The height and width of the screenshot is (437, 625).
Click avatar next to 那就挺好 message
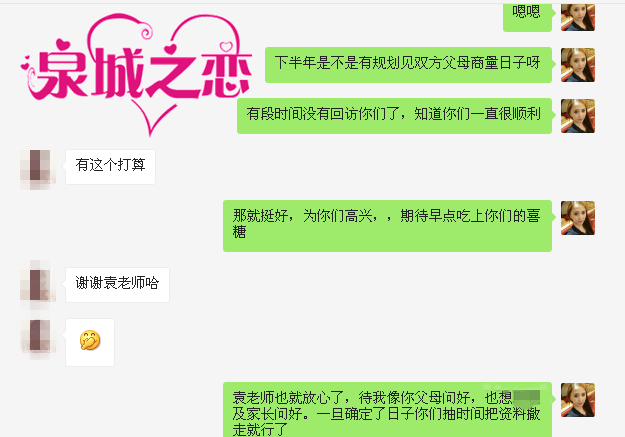(578, 218)
